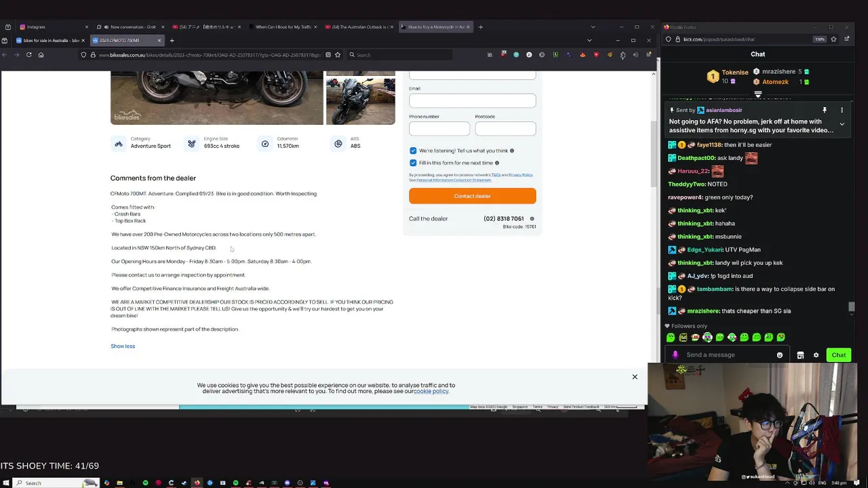
Task: Click the Email input field
Action: tap(473, 101)
